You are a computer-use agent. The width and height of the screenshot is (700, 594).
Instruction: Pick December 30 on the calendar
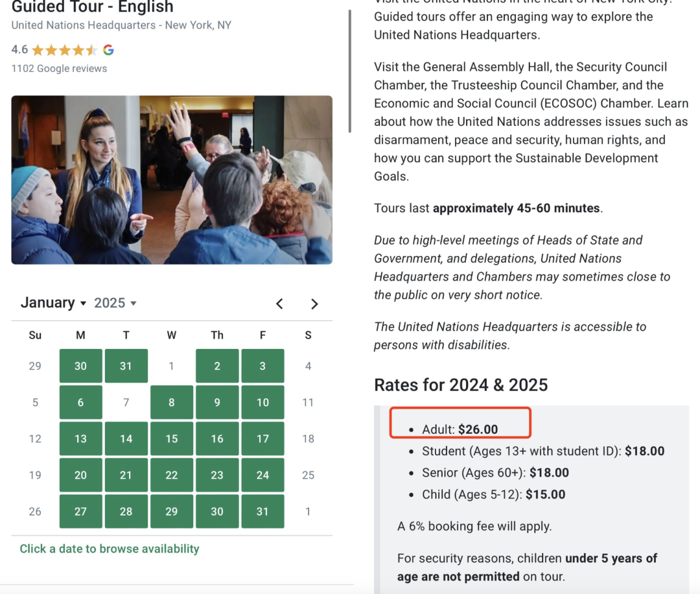click(80, 366)
